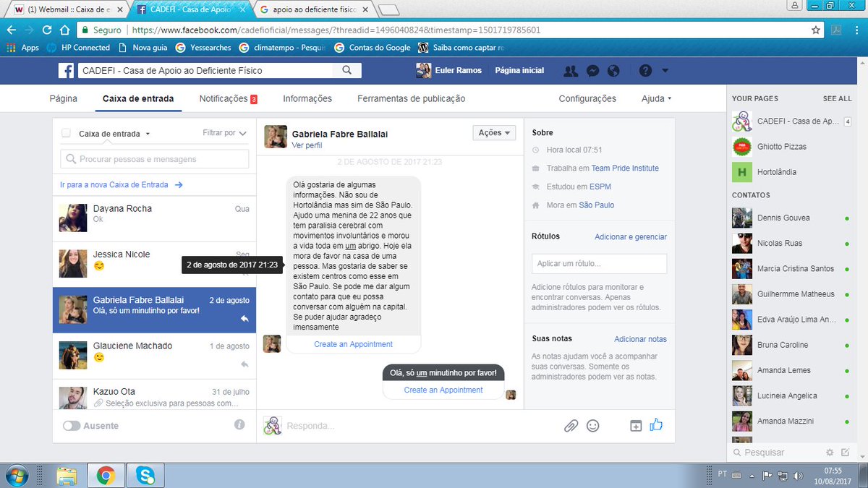
Task: Click Procurar pessoas e mensagens search field
Action: pyautogui.click(x=154, y=159)
